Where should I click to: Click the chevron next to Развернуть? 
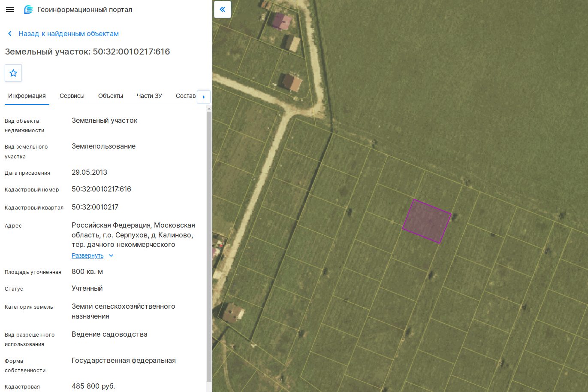(x=111, y=255)
